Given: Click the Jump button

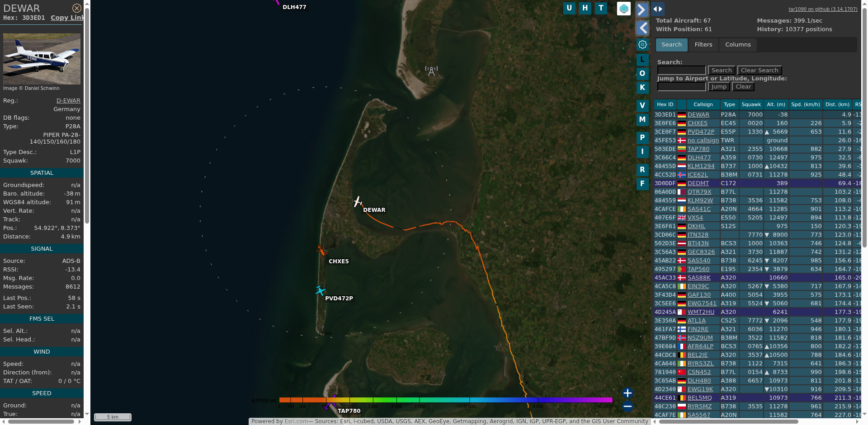Looking at the screenshot, I should tap(719, 87).
